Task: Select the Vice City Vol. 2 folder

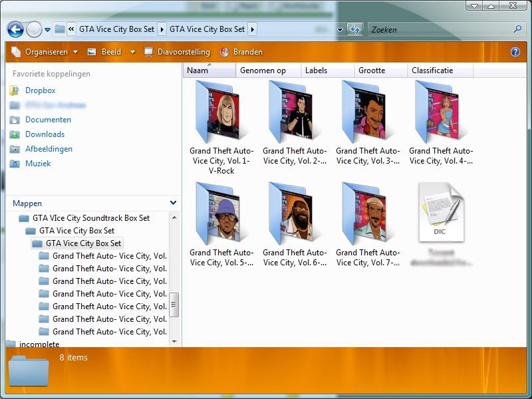Action: coord(295,123)
